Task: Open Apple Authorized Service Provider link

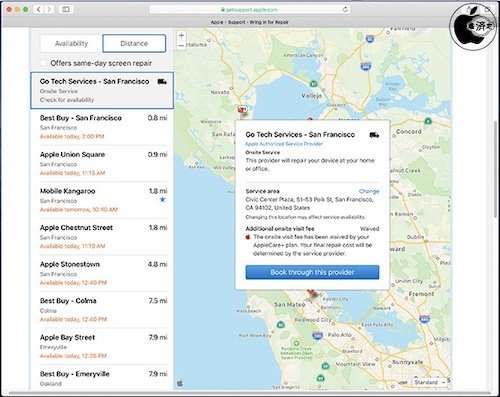Action: (284, 144)
